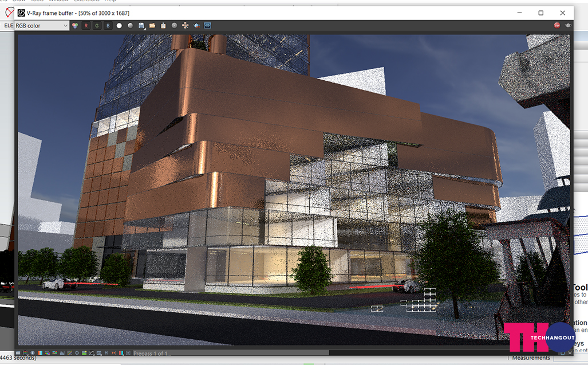Open lens effects settings icon
588x365 pixels.
pos(128,353)
